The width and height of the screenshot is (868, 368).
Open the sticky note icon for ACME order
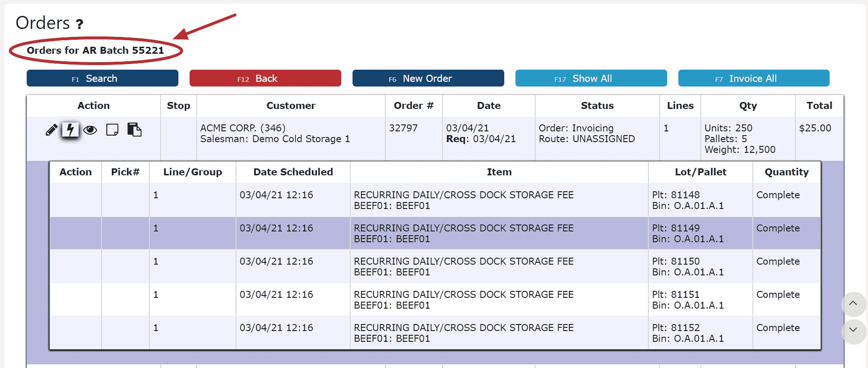tap(112, 130)
